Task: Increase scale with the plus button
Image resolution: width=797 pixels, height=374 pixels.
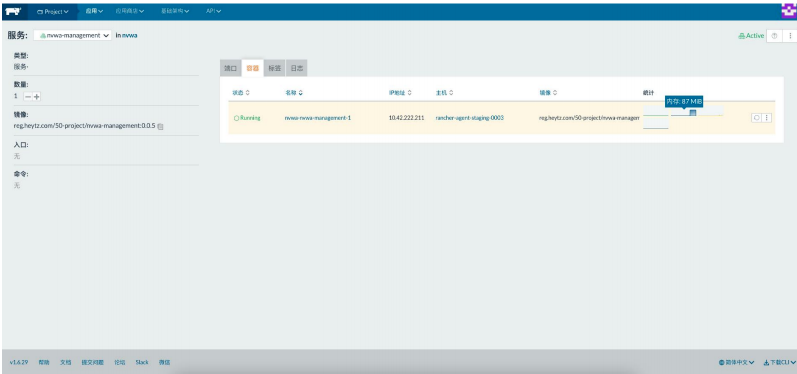Action: (37, 96)
